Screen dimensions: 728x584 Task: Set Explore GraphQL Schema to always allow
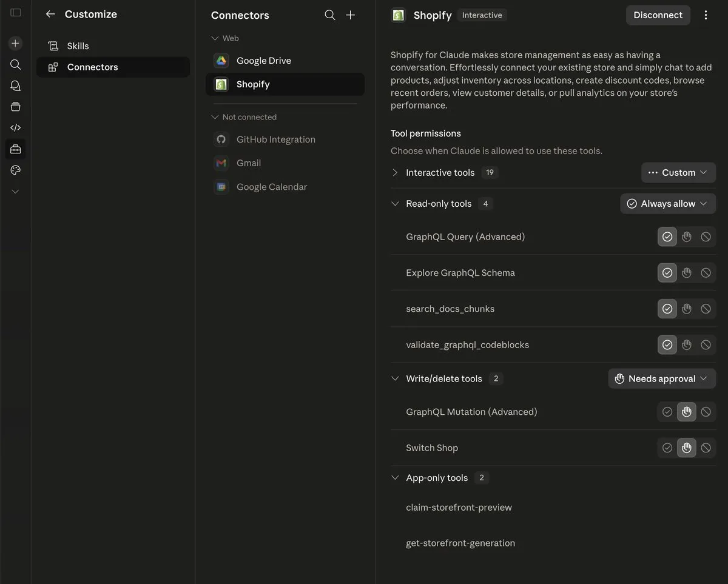click(x=667, y=273)
